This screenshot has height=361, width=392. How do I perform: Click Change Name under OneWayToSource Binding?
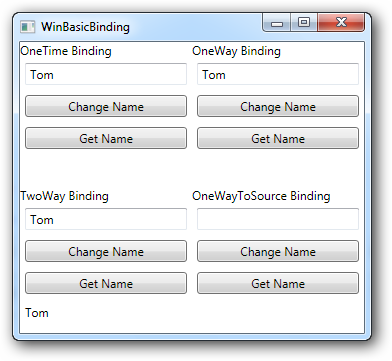coord(278,251)
